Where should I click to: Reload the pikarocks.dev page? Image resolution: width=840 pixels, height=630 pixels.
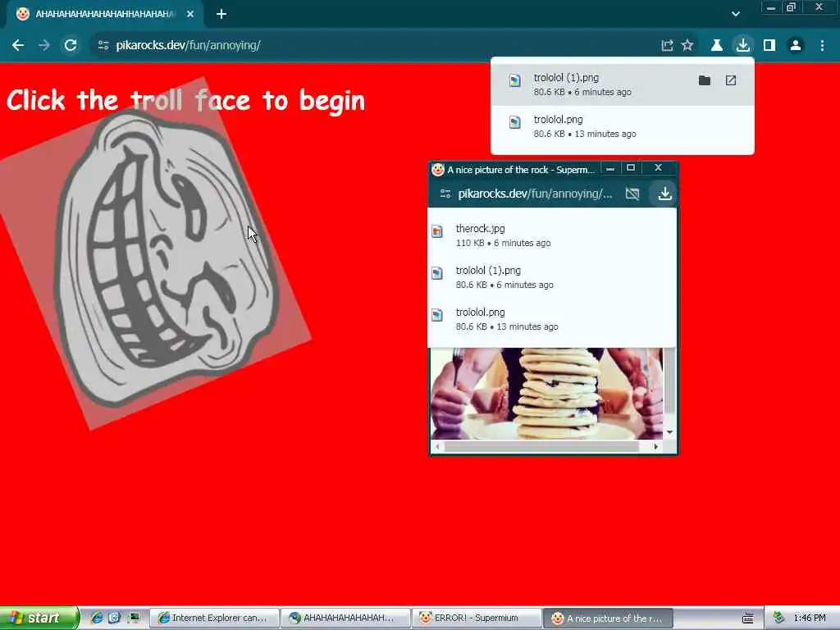click(71, 46)
